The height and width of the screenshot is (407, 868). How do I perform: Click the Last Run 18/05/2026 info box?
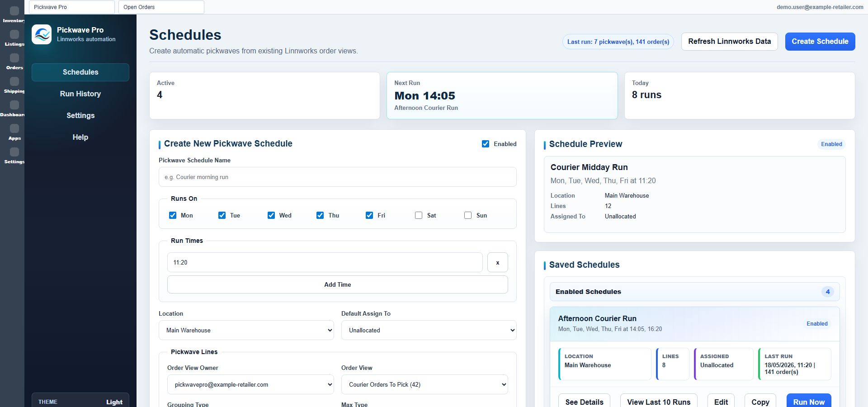pos(794,364)
